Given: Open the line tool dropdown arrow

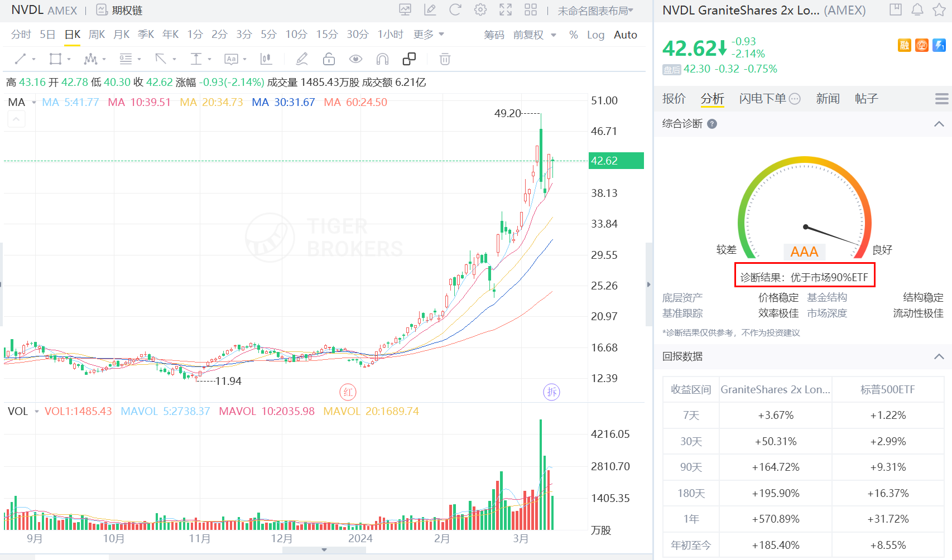Looking at the screenshot, I should point(34,59).
